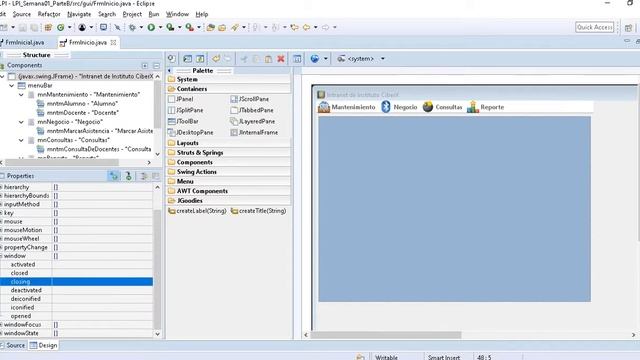Select JDesktopPane in the palette
This screenshot has width=640, height=360.
(191, 133)
